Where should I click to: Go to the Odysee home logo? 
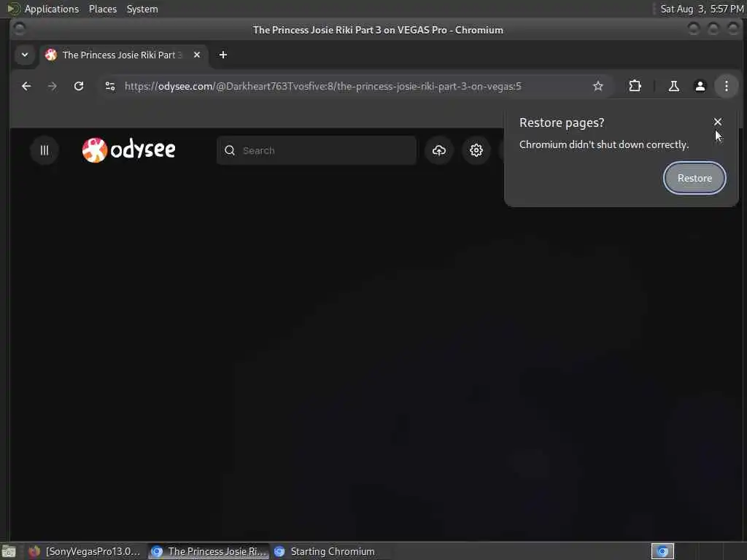pos(128,150)
